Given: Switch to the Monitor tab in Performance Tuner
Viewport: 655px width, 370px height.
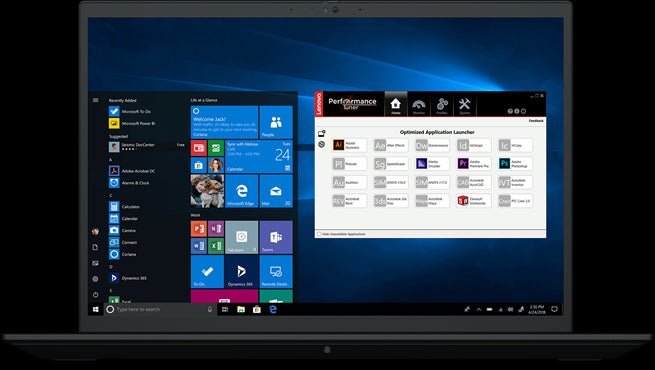Looking at the screenshot, I should click(x=419, y=105).
